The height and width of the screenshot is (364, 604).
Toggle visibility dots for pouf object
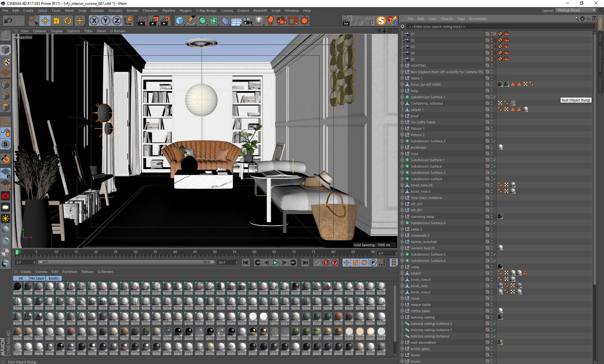[x=492, y=116]
